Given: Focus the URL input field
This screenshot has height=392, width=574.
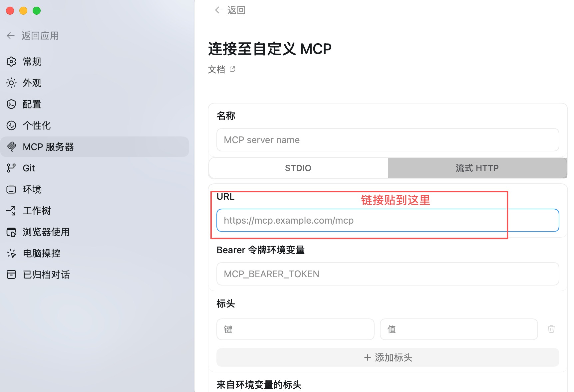Looking at the screenshot, I should [x=388, y=220].
